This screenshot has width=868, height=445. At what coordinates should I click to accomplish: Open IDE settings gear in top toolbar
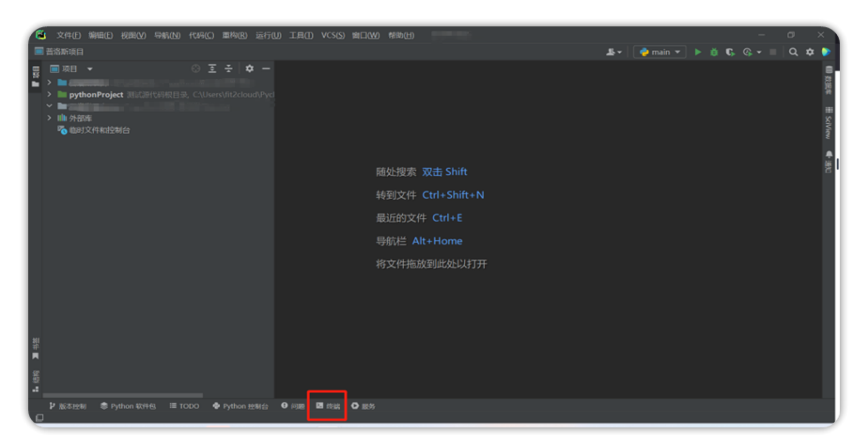pyautogui.click(x=810, y=52)
